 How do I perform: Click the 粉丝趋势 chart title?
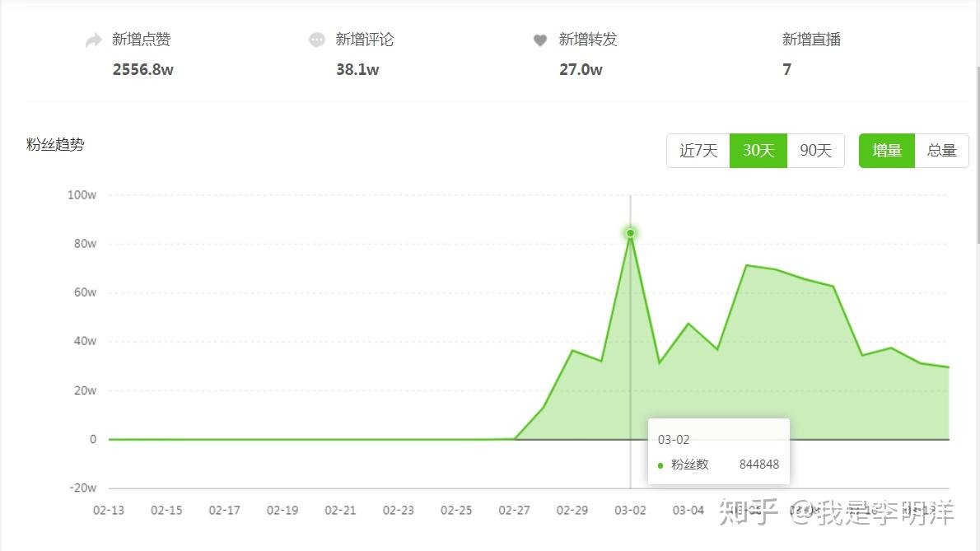(x=55, y=144)
